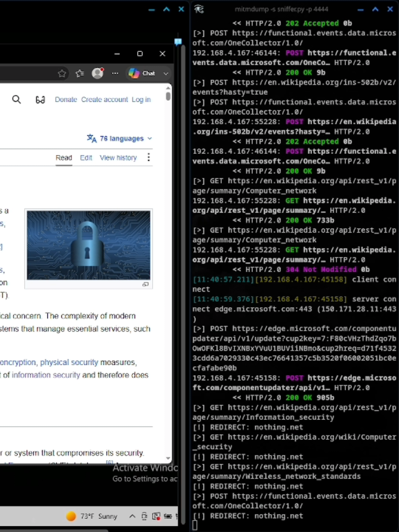This screenshot has width=399, height=532.
Task: Enlarge the padlock image via expand icon
Action: [x=146, y=284]
